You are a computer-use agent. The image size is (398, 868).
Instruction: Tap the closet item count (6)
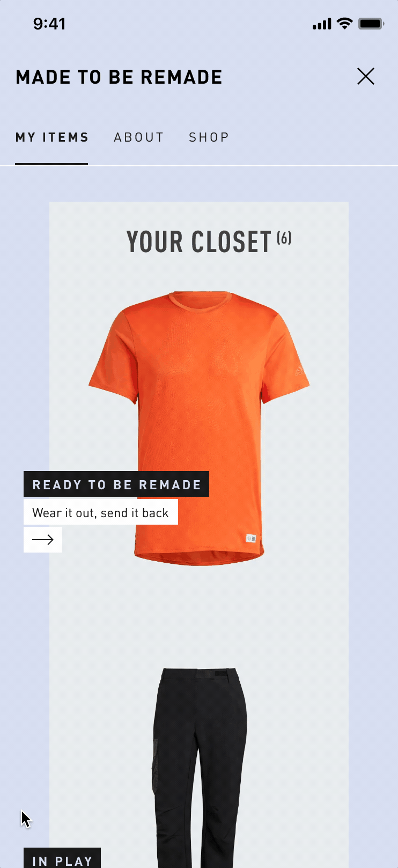point(284,238)
